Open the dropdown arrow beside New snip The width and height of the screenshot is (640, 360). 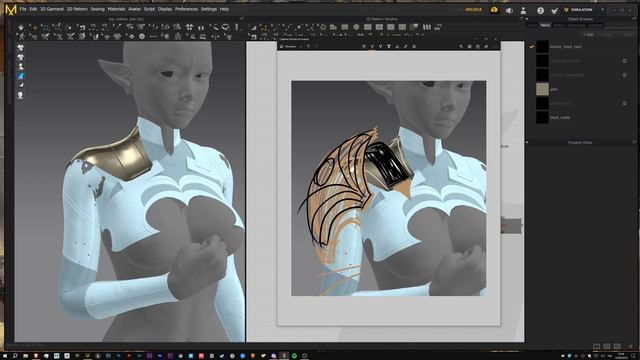301,47
